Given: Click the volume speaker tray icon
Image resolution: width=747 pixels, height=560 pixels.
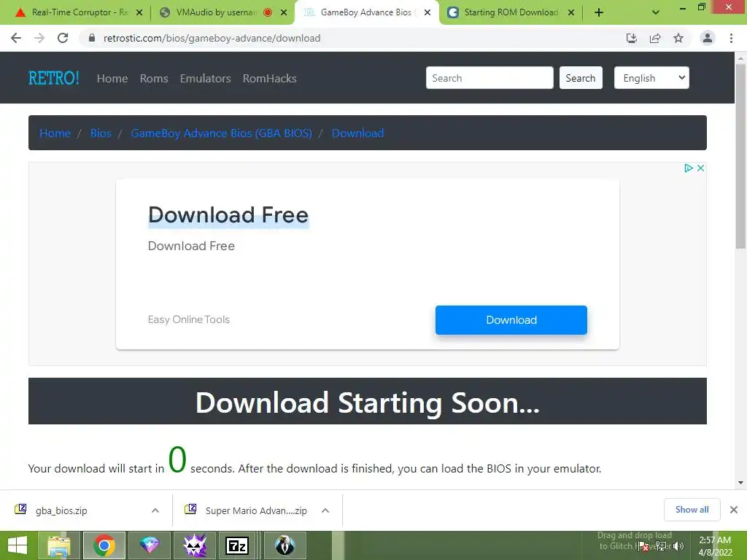Looking at the screenshot, I should click(678, 546).
